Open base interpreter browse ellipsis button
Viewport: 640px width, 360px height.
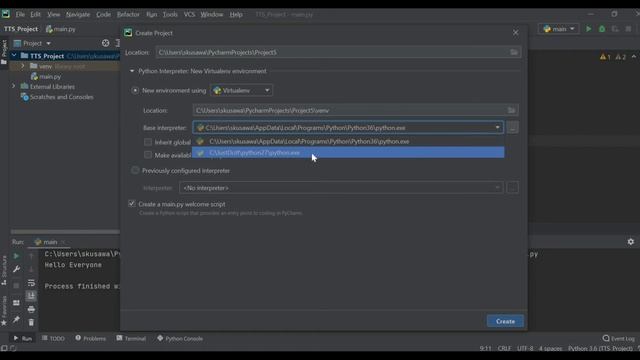click(x=512, y=128)
